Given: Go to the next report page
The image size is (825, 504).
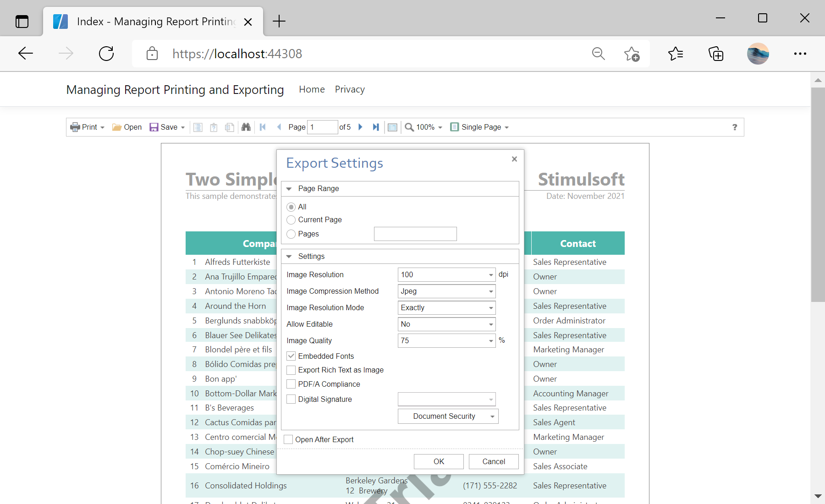Looking at the screenshot, I should [x=360, y=127].
